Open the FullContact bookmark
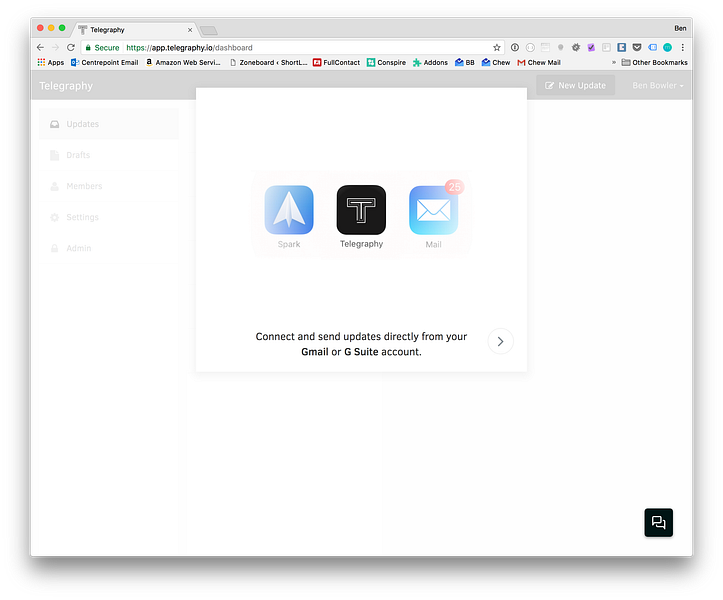723x600 pixels. click(336, 62)
